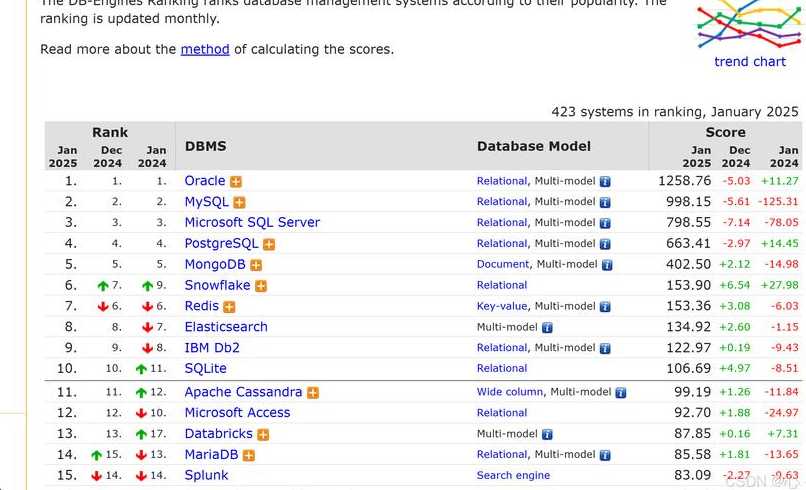806x490 pixels.
Task: Open the multi-model info icon in Databricks row
Action: click(x=547, y=434)
